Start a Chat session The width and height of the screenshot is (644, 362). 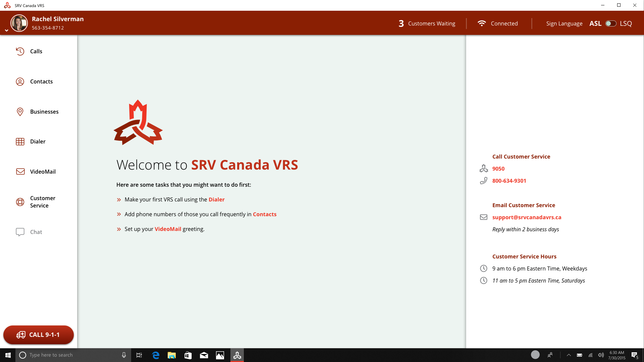pyautogui.click(x=36, y=232)
